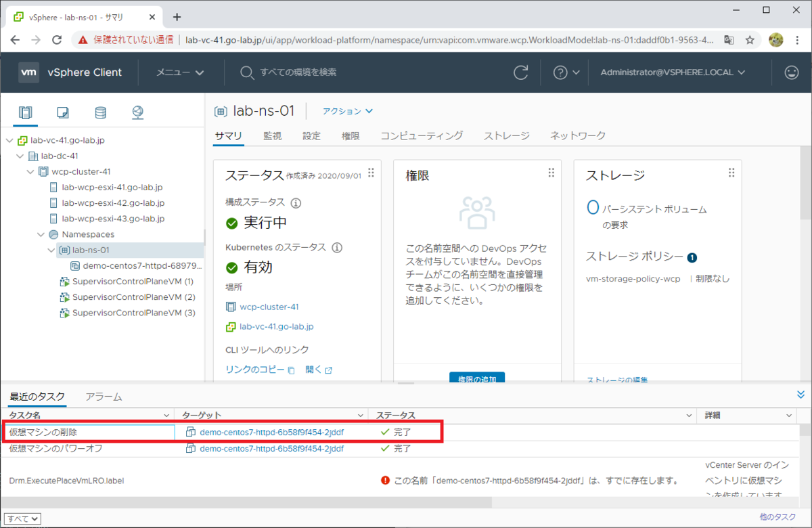The image size is (812, 528).
Task: Click the 他のタスク link
Action: click(x=777, y=517)
